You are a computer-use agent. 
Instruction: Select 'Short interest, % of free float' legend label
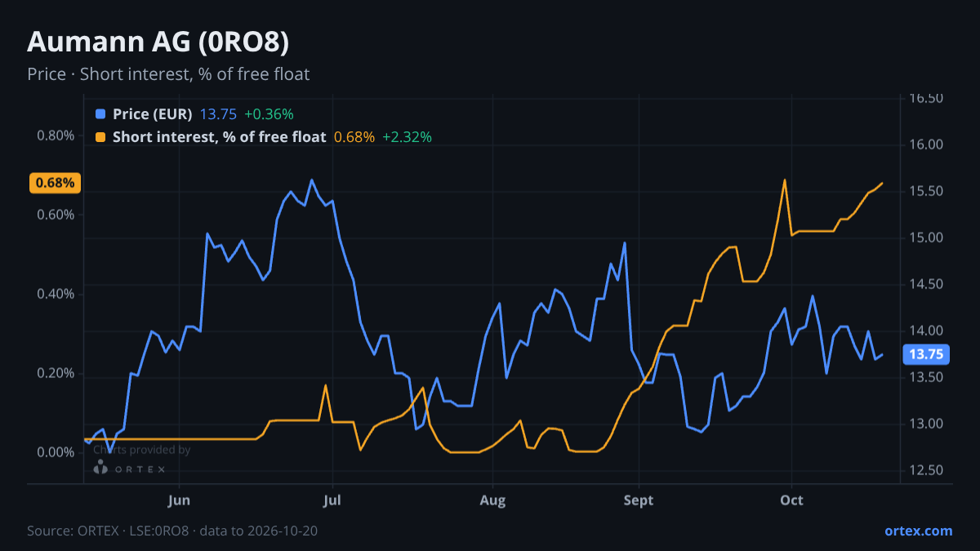[219, 137]
